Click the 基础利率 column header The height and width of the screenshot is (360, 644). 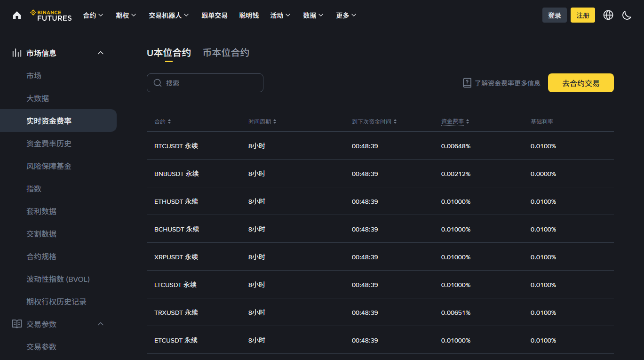pos(542,121)
